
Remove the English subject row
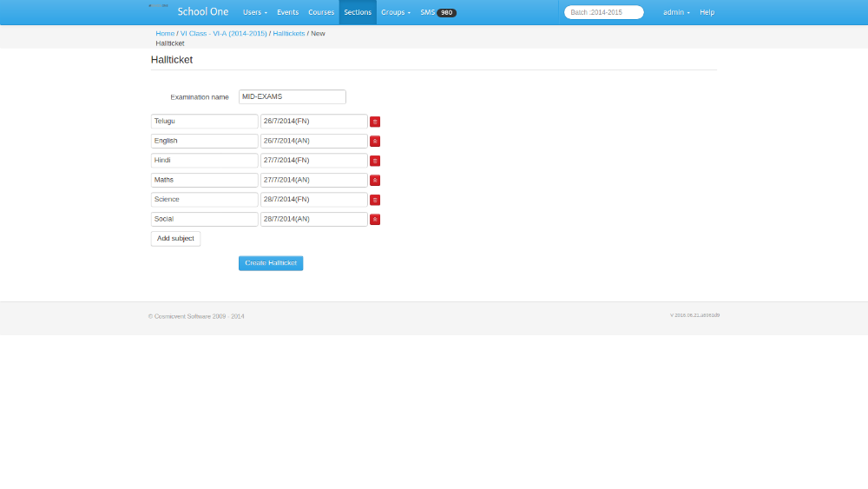[x=375, y=142]
